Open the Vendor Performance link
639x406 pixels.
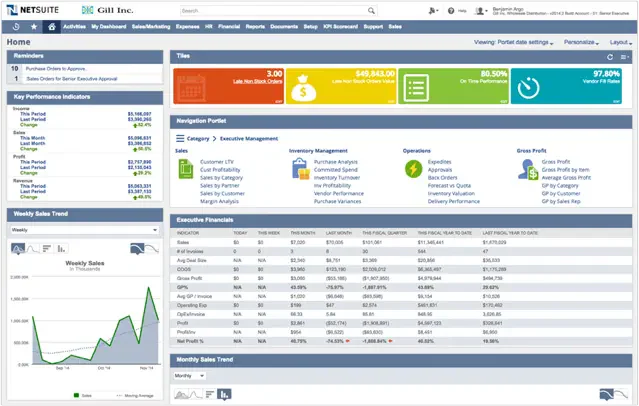(339, 194)
